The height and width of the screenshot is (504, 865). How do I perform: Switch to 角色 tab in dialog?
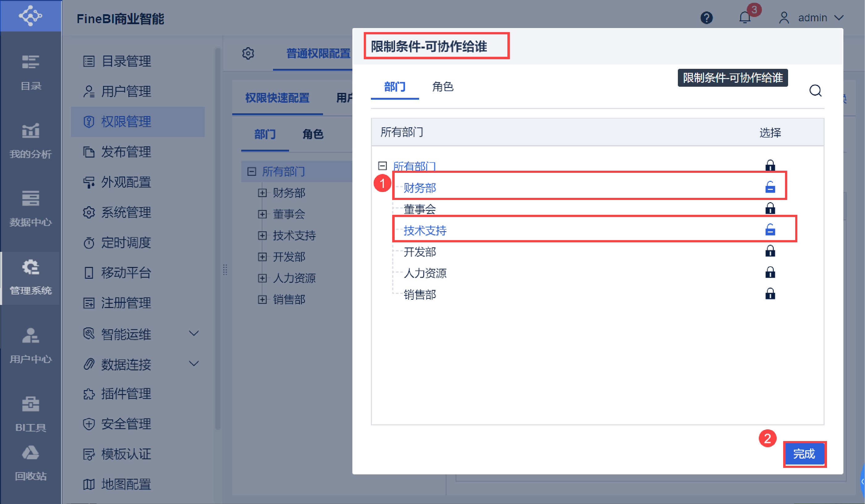pyautogui.click(x=443, y=87)
